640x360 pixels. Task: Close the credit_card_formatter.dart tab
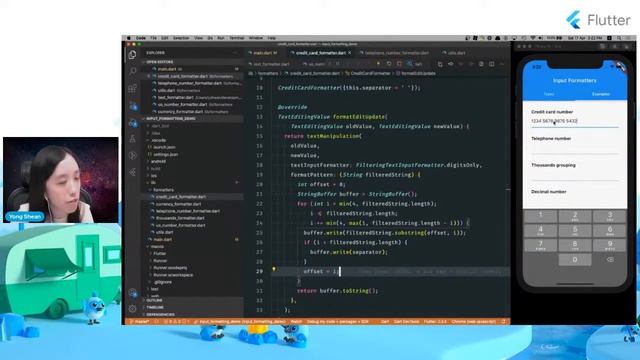(350, 53)
